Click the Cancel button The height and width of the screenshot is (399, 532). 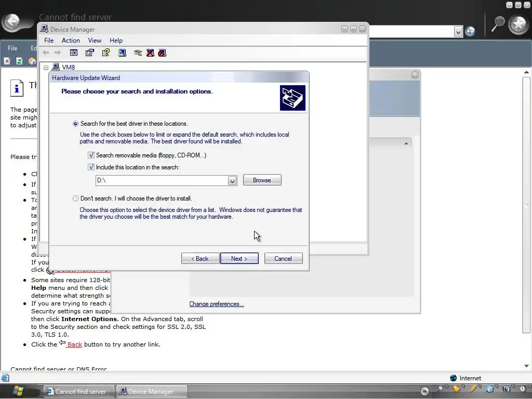283,259
